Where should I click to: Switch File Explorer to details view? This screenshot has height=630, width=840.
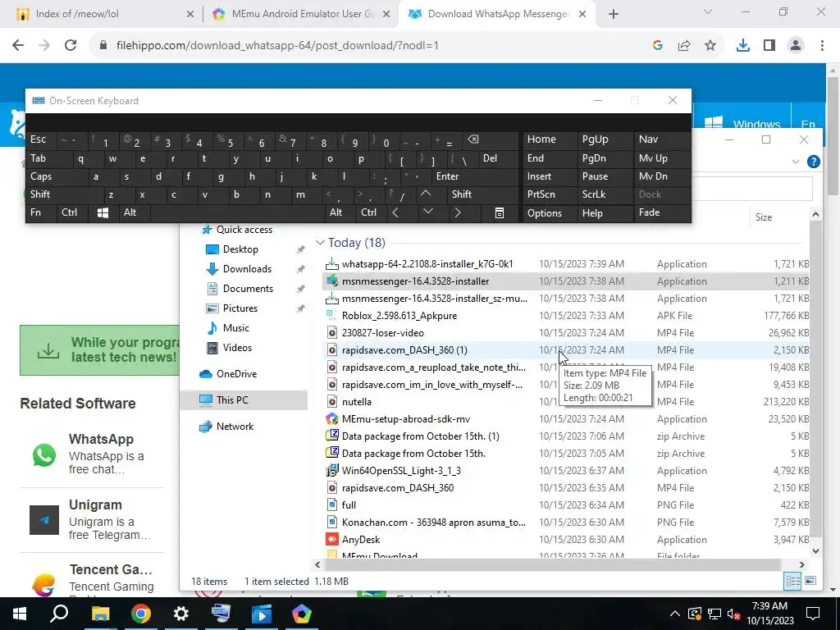793,581
